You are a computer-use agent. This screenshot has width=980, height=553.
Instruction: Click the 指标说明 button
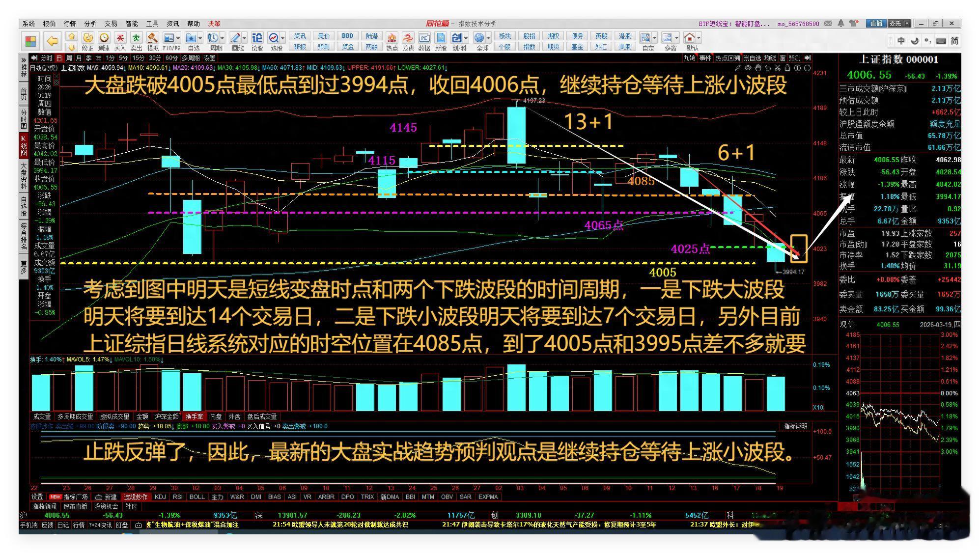coord(795,426)
